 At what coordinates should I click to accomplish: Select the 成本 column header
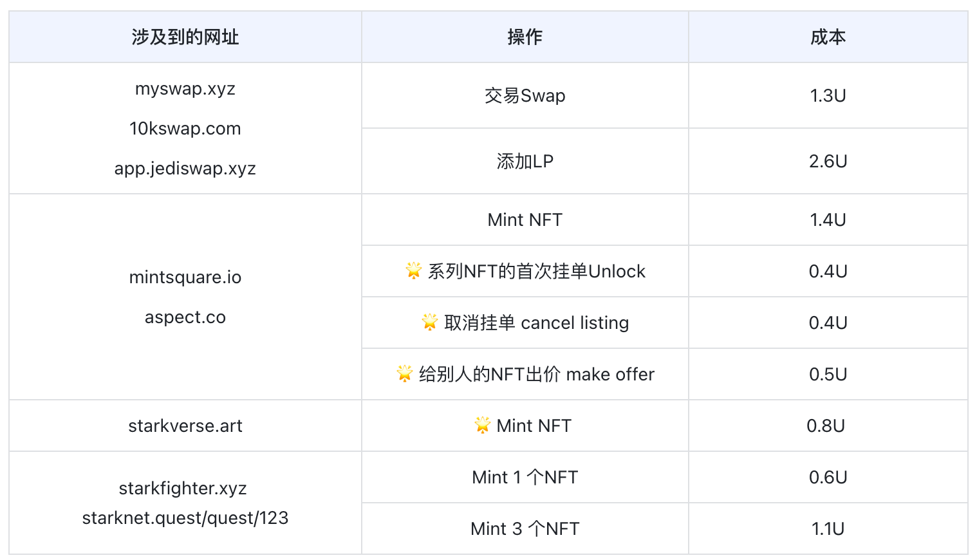828,37
